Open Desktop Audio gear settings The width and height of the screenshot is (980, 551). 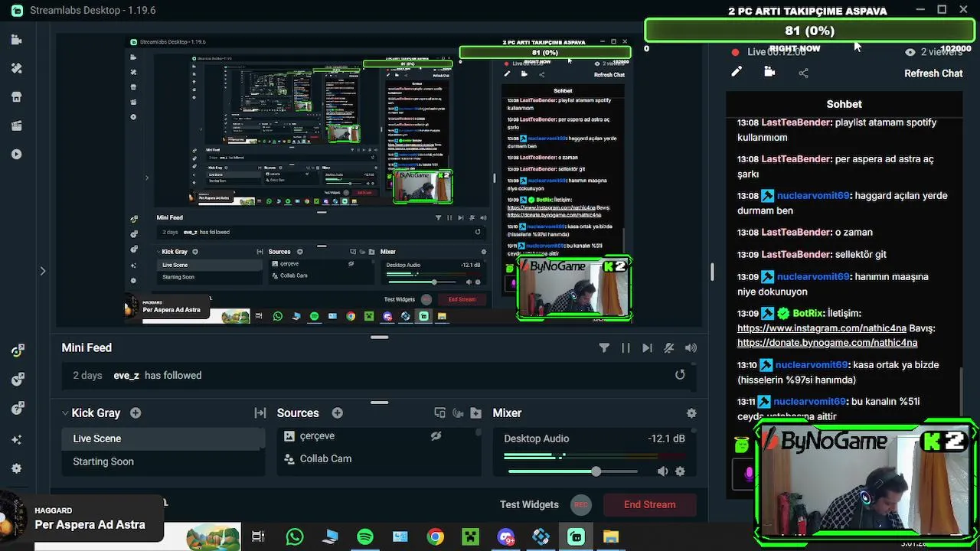tap(680, 471)
